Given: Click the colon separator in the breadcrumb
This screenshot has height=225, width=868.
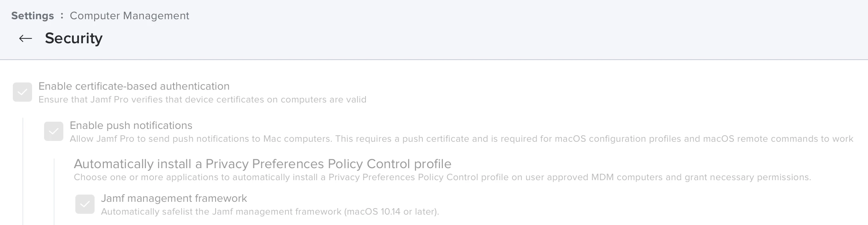Looking at the screenshot, I should pos(62,16).
